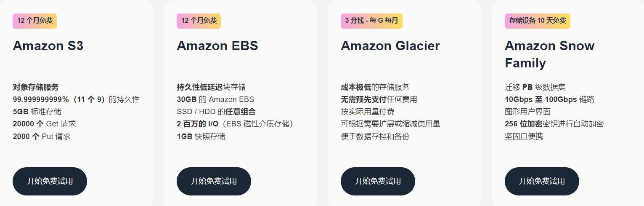644x206 pixels.
Task: Click the 便于数据存档和备份 feature line
Action: point(375,136)
